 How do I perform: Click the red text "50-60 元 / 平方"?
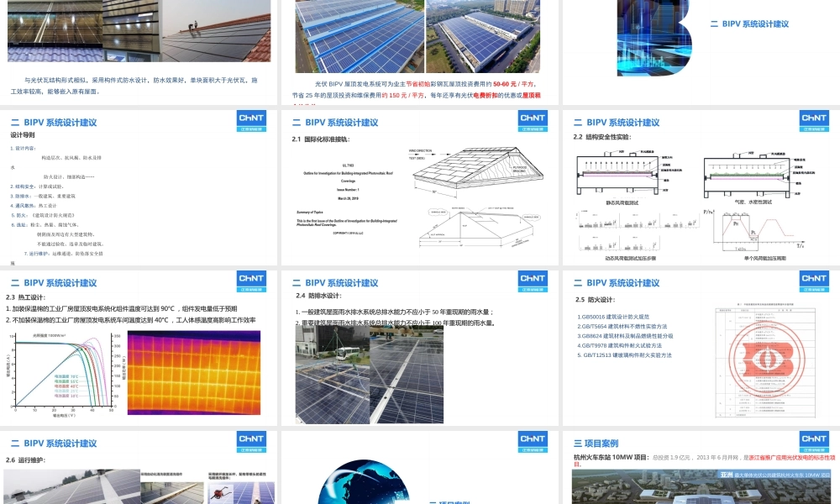click(514, 84)
